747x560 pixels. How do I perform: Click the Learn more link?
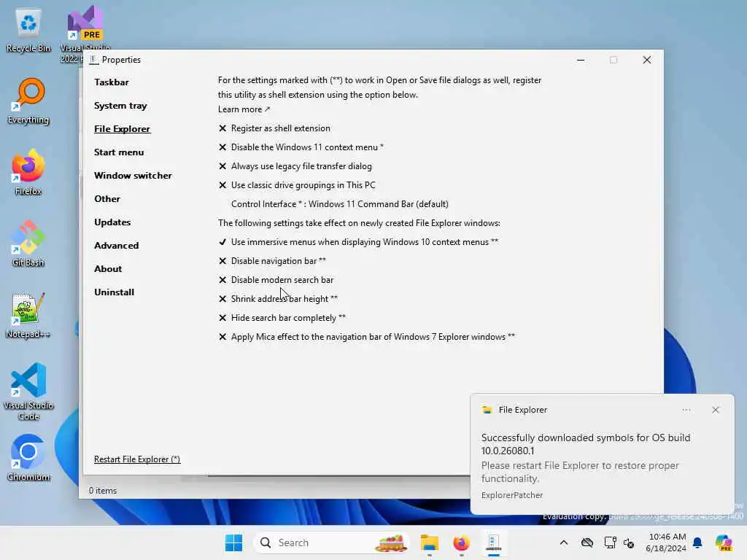[244, 109]
